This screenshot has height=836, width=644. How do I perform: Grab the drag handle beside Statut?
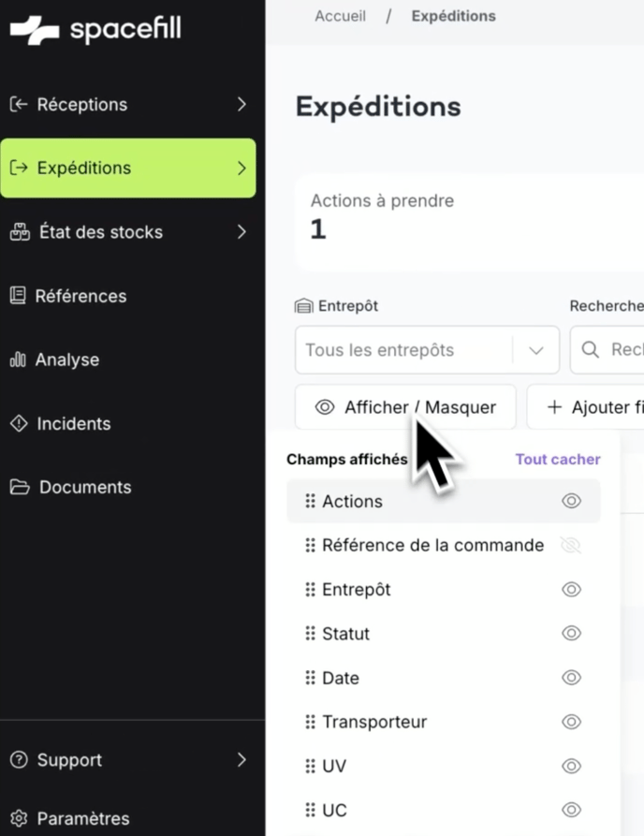[x=310, y=634]
